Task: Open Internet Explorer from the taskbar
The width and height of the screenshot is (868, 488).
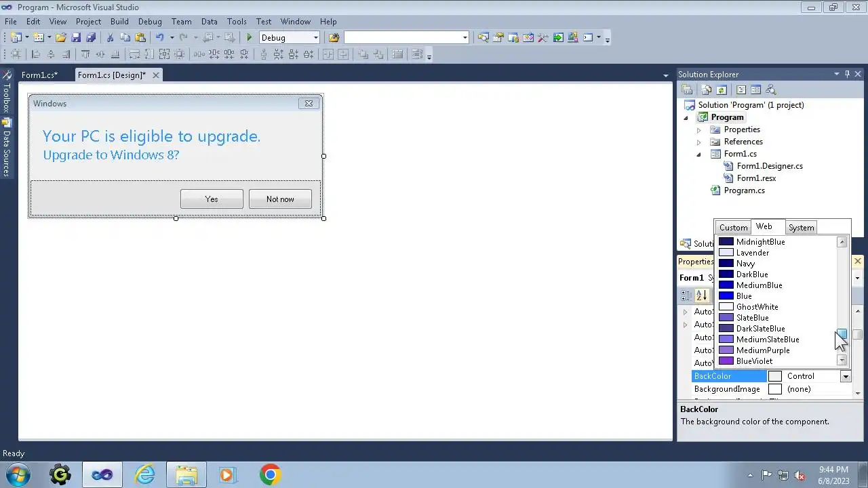Action: tap(144, 475)
